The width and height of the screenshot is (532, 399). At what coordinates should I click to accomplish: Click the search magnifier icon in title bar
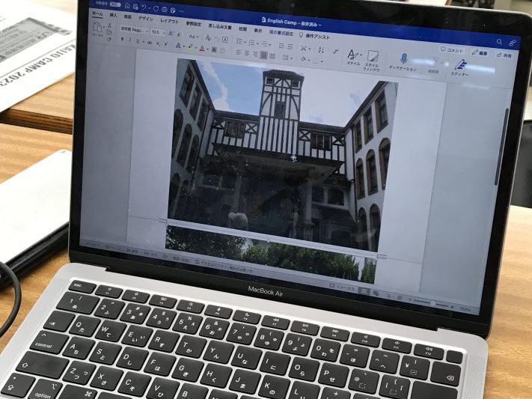pos(499,42)
